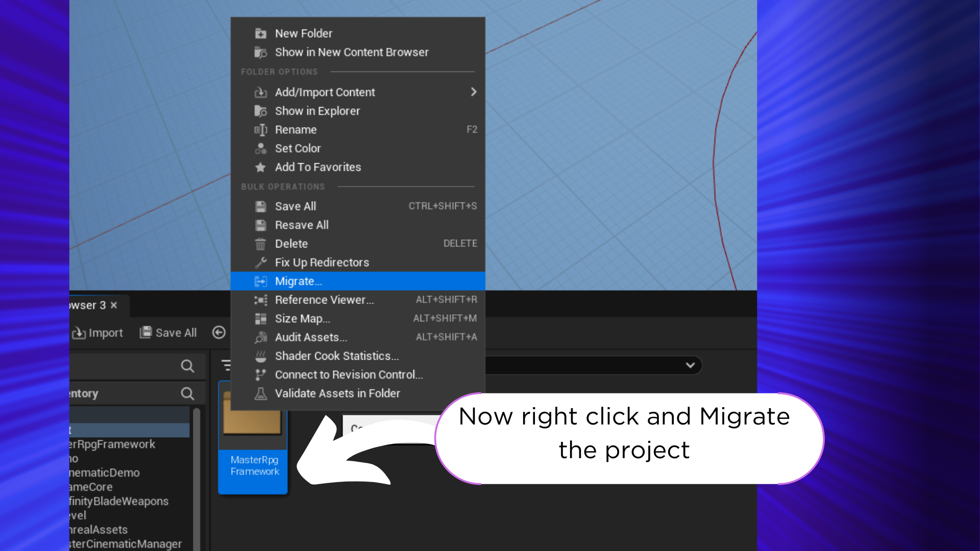Select sterCinematicManager folder in tree
The width and height of the screenshot is (980, 551).
pyautogui.click(x=126, y=544)
